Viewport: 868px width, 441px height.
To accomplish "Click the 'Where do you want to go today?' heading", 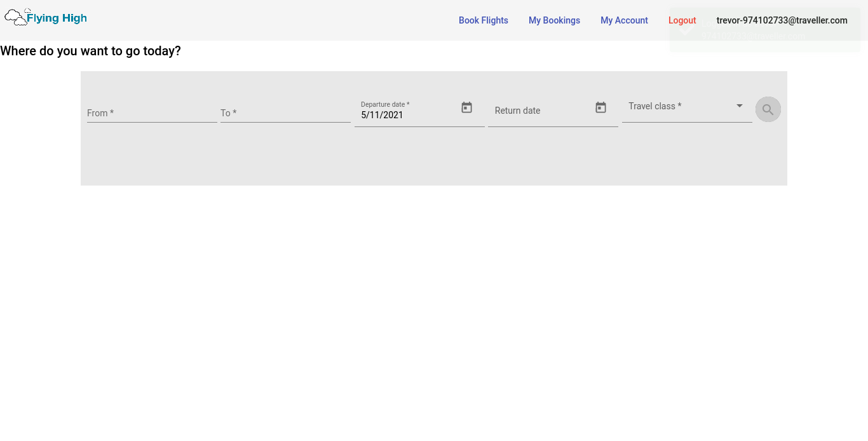I will click(90, 51).
